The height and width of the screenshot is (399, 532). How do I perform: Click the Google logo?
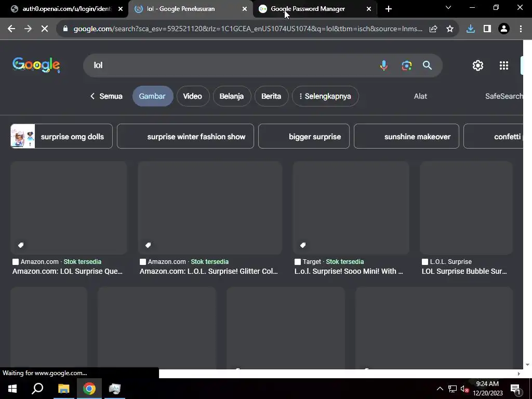click(36, 65)
